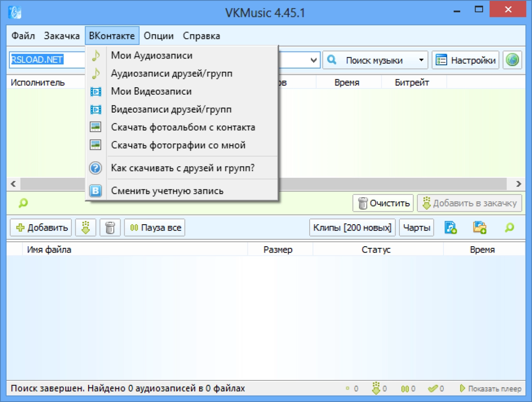Open the Опции menu
The height and width of the screenshot is (402, 532).
coord(159,36)
